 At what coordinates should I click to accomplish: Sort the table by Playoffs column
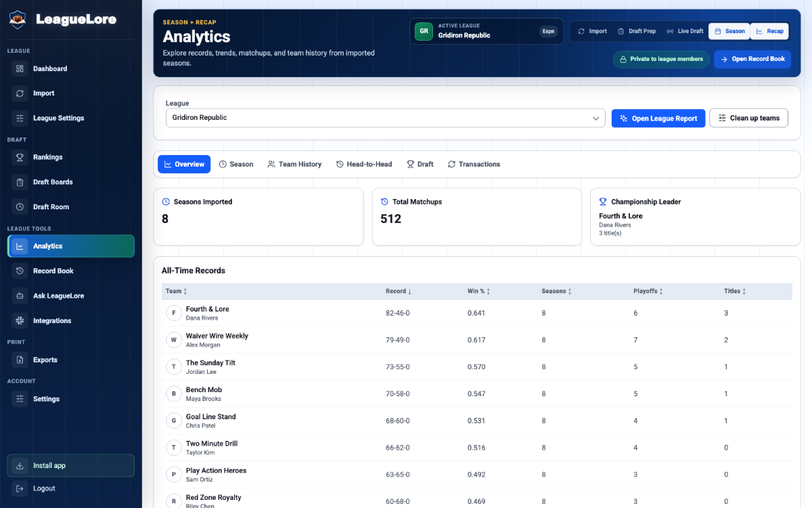(648, 291)
